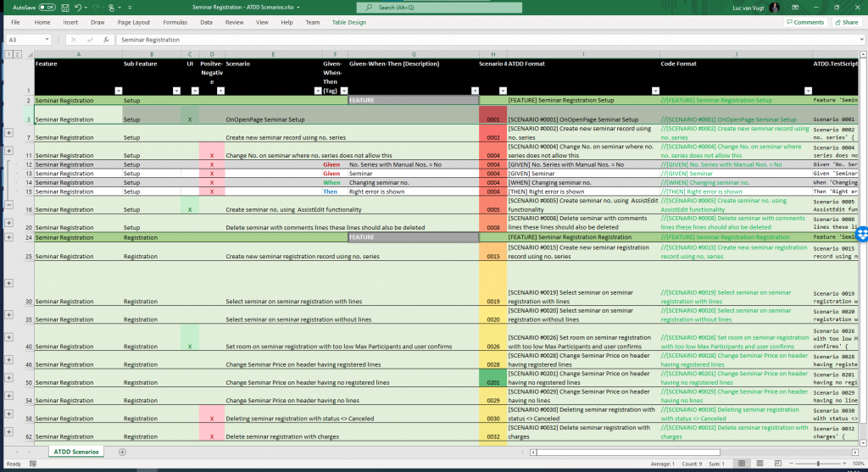Open Customize Quick Access Toolbar arrow

click(x=130, y=8)
